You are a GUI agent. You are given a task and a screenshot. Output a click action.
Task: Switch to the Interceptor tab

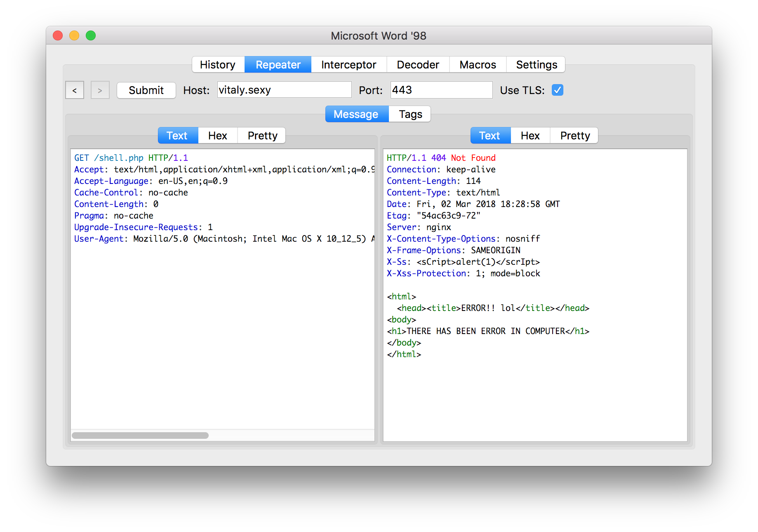pos(348,65)
